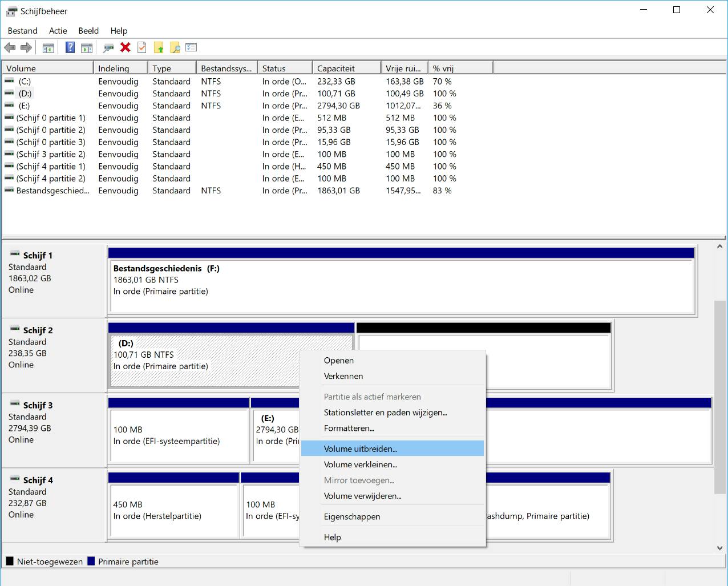Click the disk connect/rescan toolbar icon
The height and width of the screenshot is (586, 728).
pos(108,48)
